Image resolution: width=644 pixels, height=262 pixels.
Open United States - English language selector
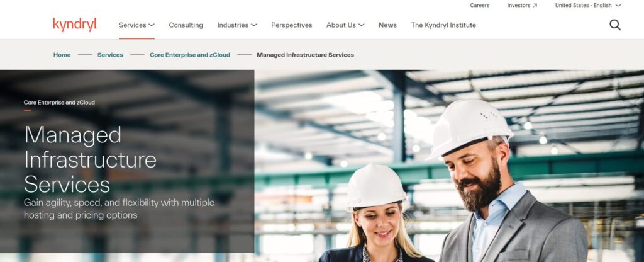(588, 5)
